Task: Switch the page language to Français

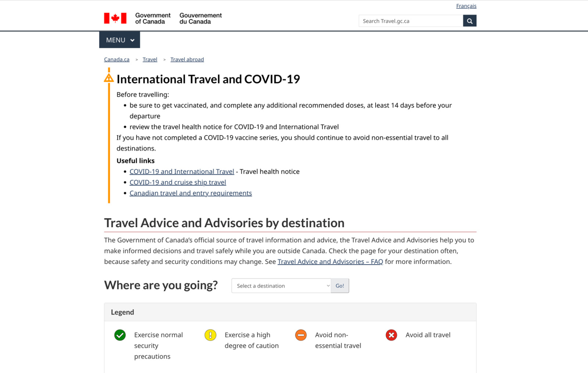Action: (466, 6)
